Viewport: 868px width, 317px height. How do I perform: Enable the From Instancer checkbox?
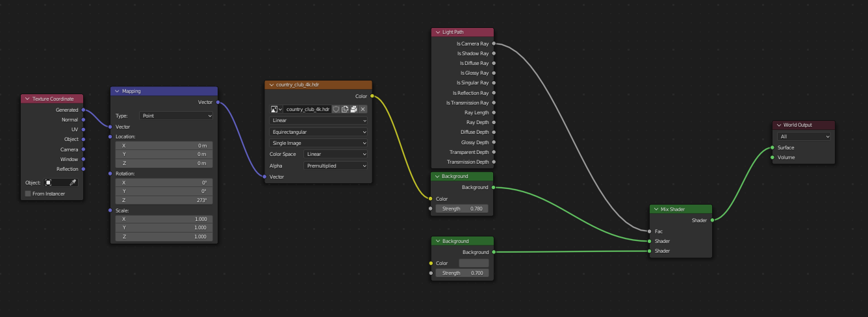tap(28, 194)
